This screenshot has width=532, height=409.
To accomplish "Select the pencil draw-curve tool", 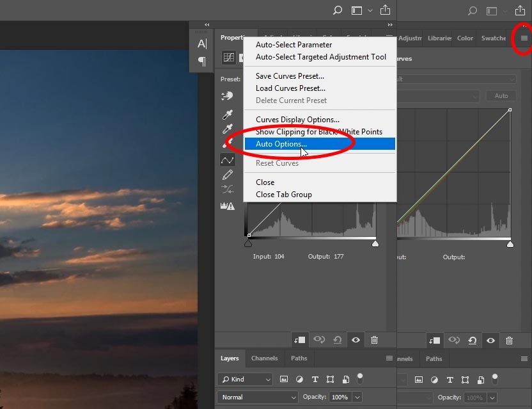I will 228,175.
